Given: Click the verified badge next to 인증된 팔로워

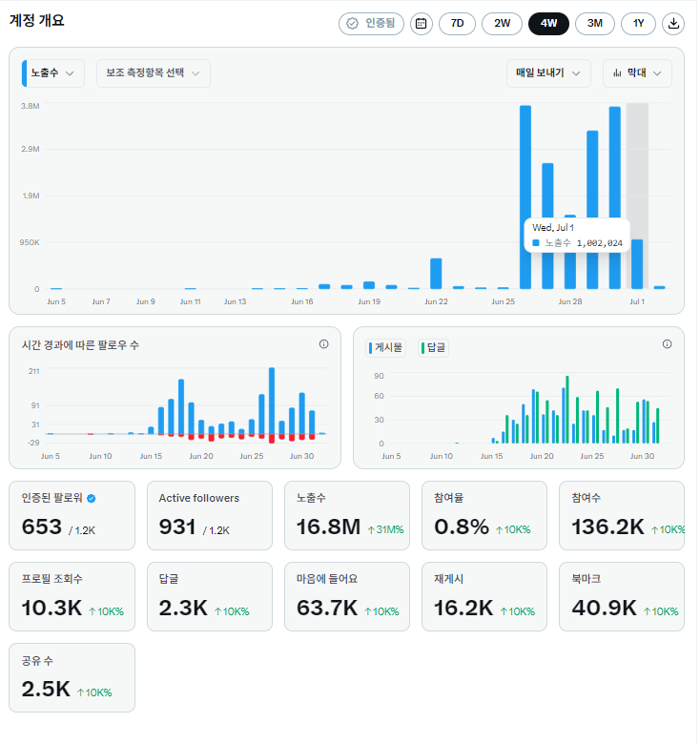Looking at the screenshot, I should 92,499.
